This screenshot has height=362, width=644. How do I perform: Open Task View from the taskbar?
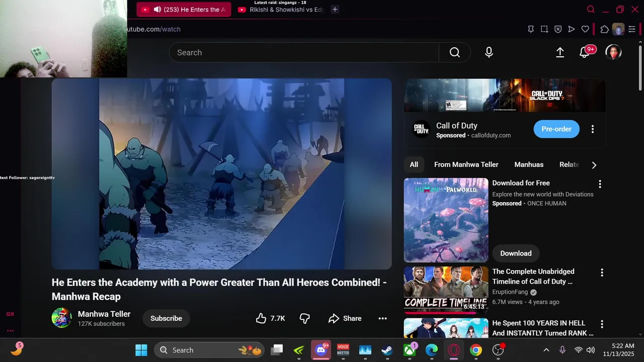(277, 350)
